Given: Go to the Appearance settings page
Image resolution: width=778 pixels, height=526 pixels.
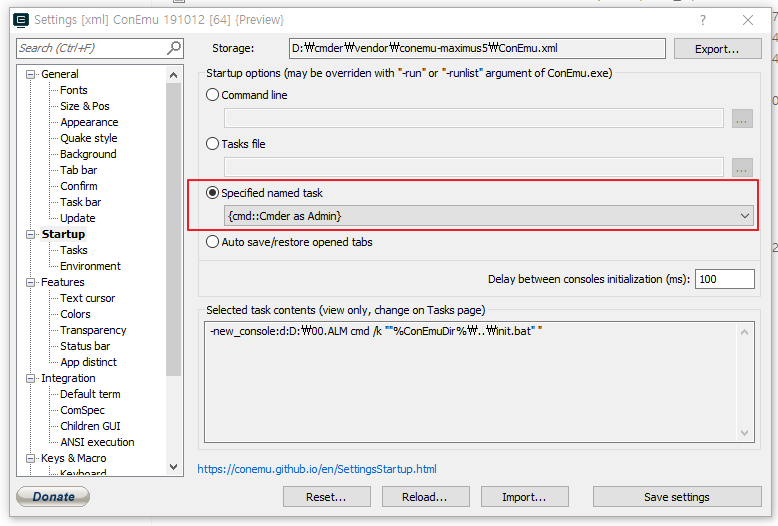Looking at the screenshot, I should coord(89,122).
